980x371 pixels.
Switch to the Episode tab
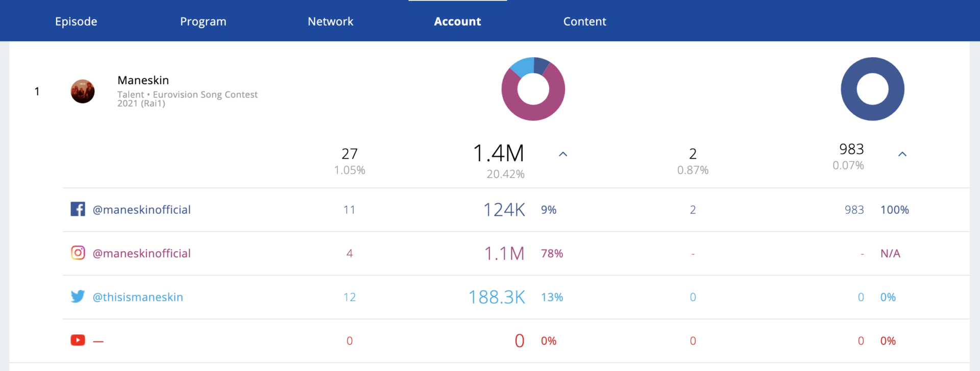click(x=76, y=21)
